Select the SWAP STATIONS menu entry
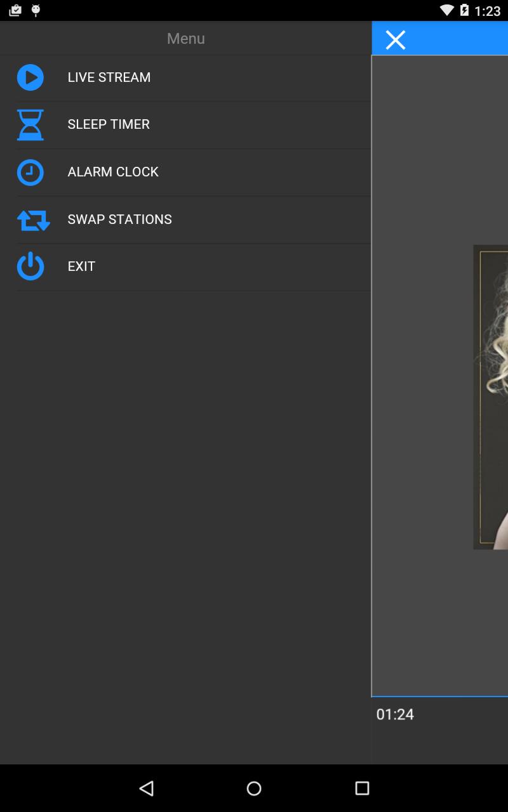 click(185, 219)
